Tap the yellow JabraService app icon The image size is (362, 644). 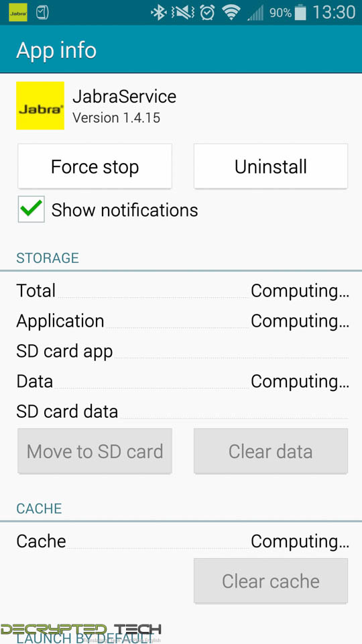(x=40, y=105)
